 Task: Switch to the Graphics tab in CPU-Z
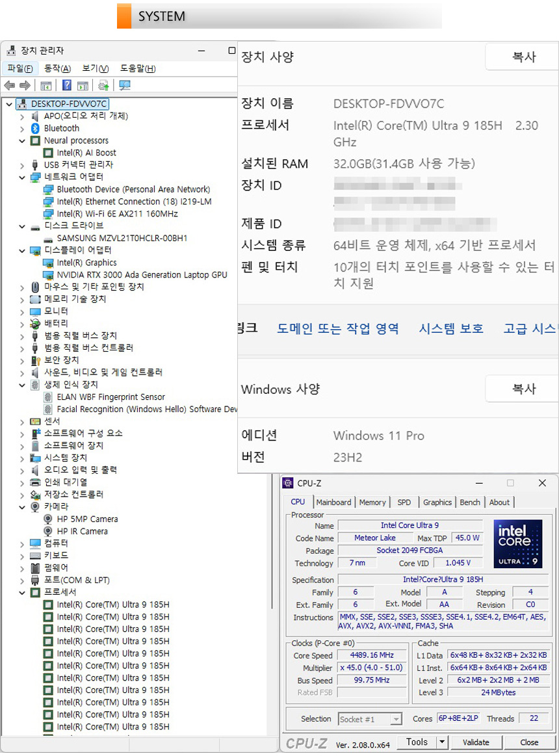pos(437,502)
